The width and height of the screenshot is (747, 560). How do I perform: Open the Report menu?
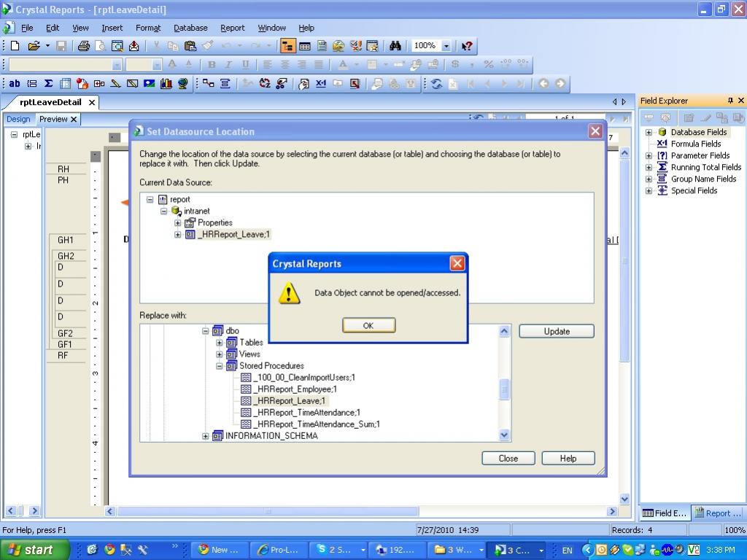pyautogui.click(x=233, y=28)
